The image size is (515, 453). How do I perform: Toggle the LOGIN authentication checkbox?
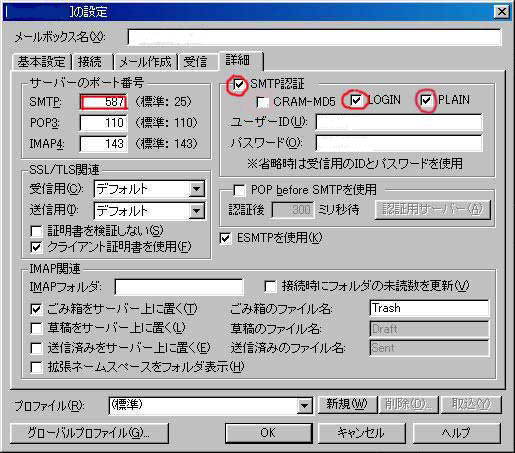coord(356,100)
